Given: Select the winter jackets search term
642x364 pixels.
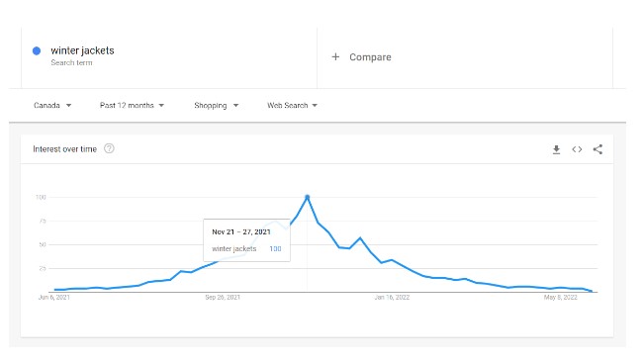Looking at the screenshot, I should click(x=82, y=50).
